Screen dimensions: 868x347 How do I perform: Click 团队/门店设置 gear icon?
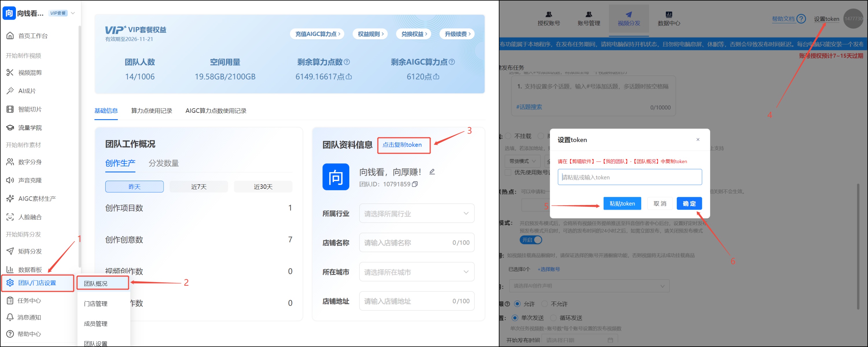[x=10, y=283]
